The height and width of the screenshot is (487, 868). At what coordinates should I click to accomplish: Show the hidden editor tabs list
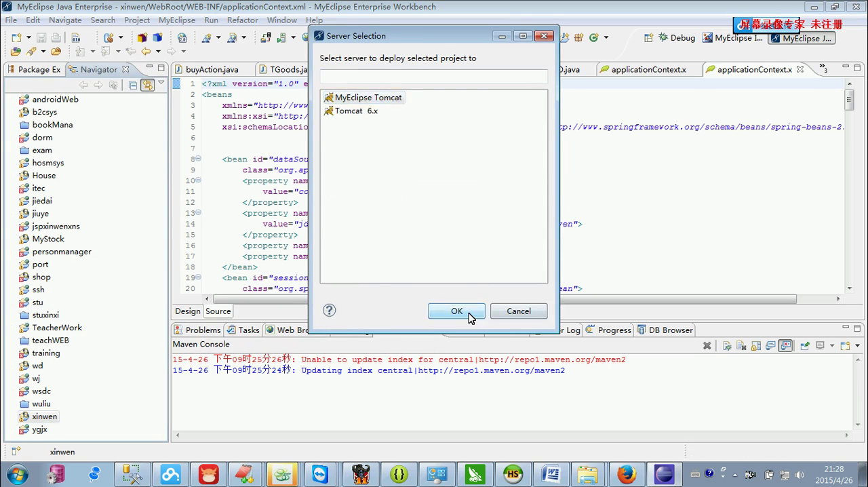coord(823,69)
